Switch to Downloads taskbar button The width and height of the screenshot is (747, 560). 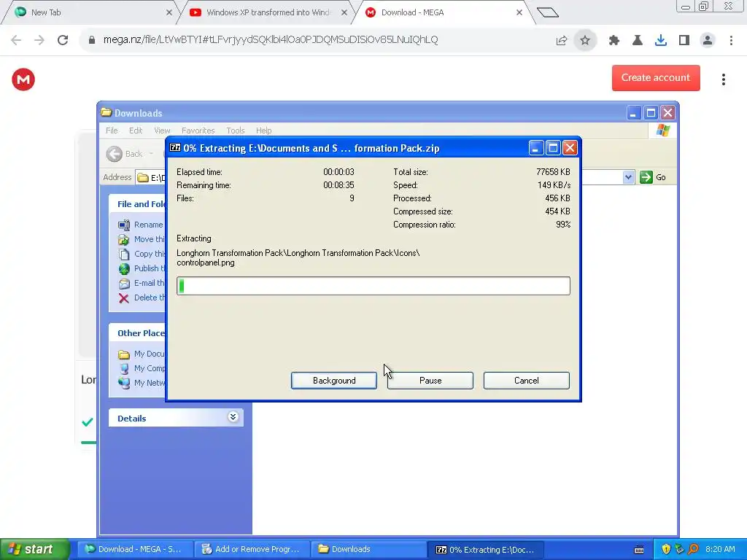point(369,549)
